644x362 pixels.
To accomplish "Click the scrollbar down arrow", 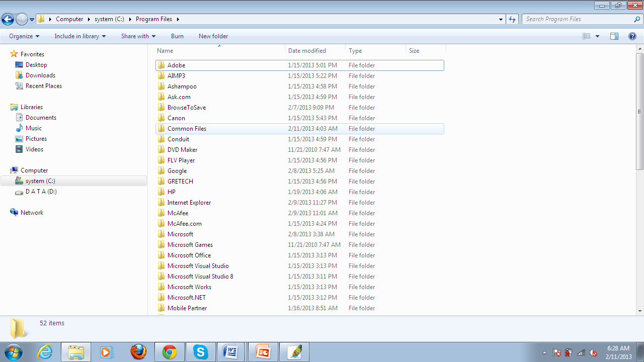I will click(640, 311).
